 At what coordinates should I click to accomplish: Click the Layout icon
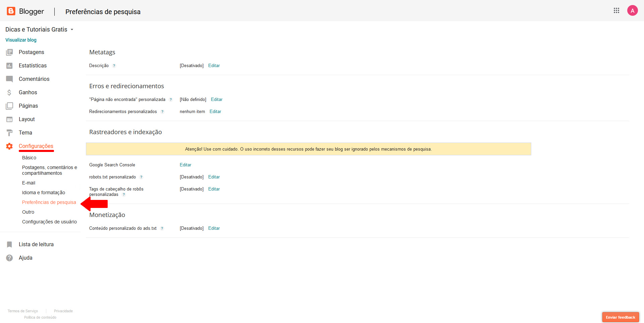[9, 119]
